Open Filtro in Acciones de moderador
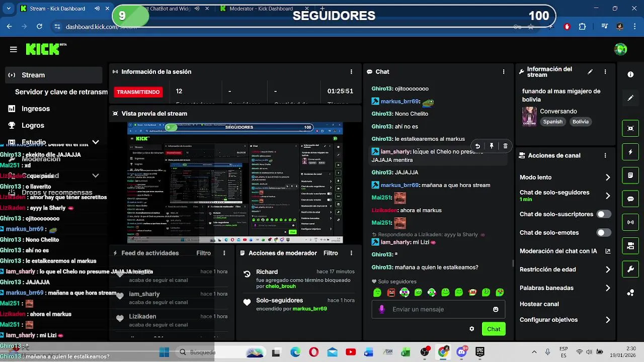Screen dimensions: 644x362 click(331, 253)
